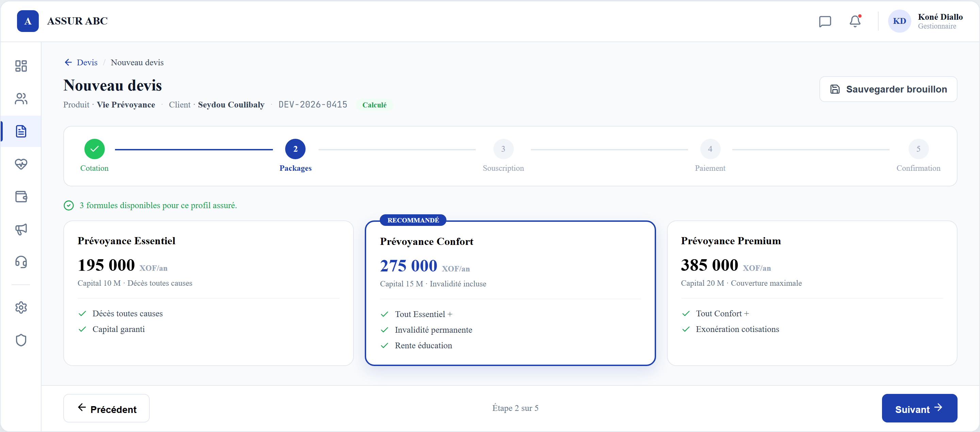
Task: Click 'Tout Confort +' feature line
Action: [x=722, y=313]
